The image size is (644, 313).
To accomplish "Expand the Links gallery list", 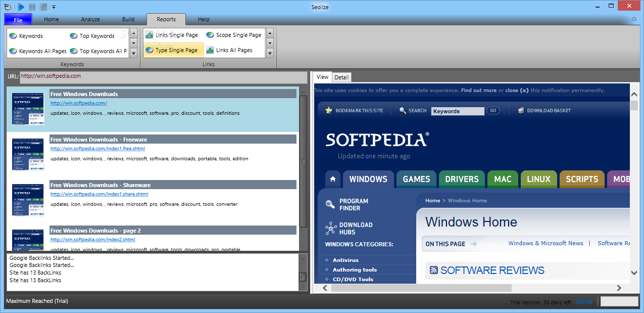I will pyautogui.click(x=270, y=53).
